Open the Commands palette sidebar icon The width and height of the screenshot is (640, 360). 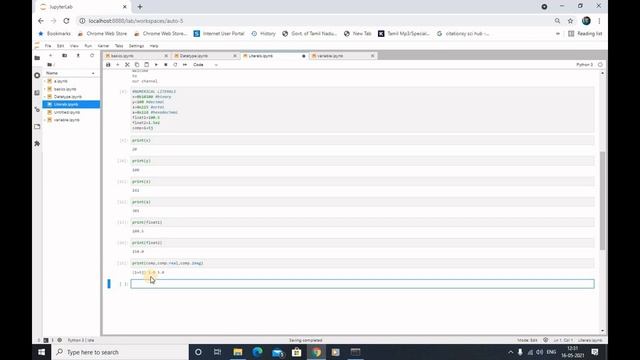tap(37, 93)
